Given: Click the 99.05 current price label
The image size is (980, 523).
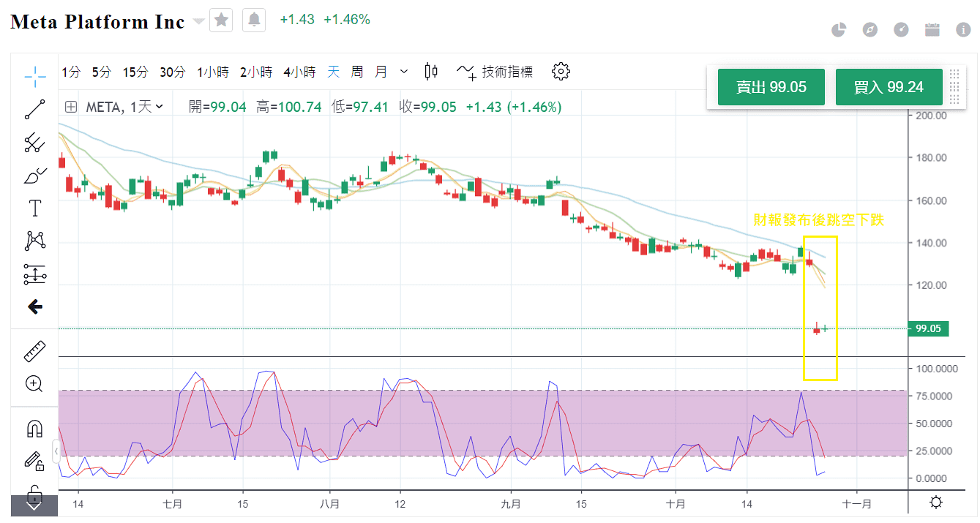Looking at the screenshot, I should [x=927, y=329].
